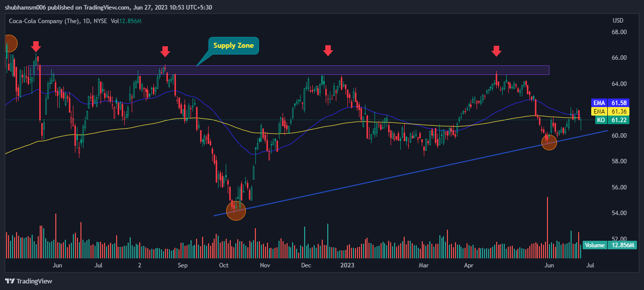Select the Oct label on the time axis

click(x=224, y=265)
